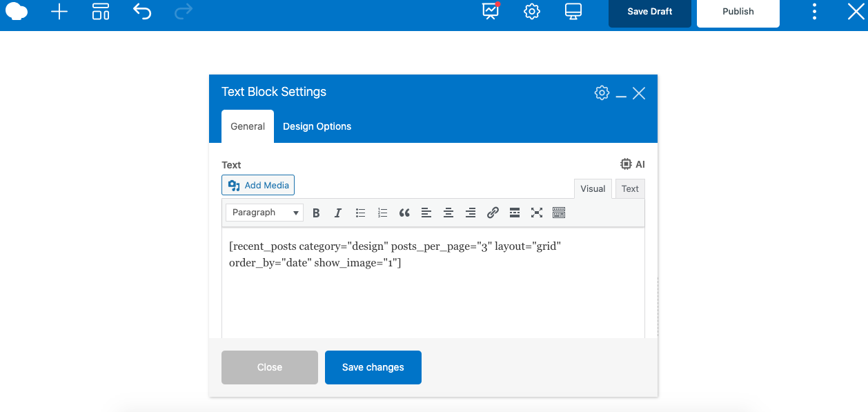
Task: Insert a link using the link icon
Action: click(x=492, y=213)
